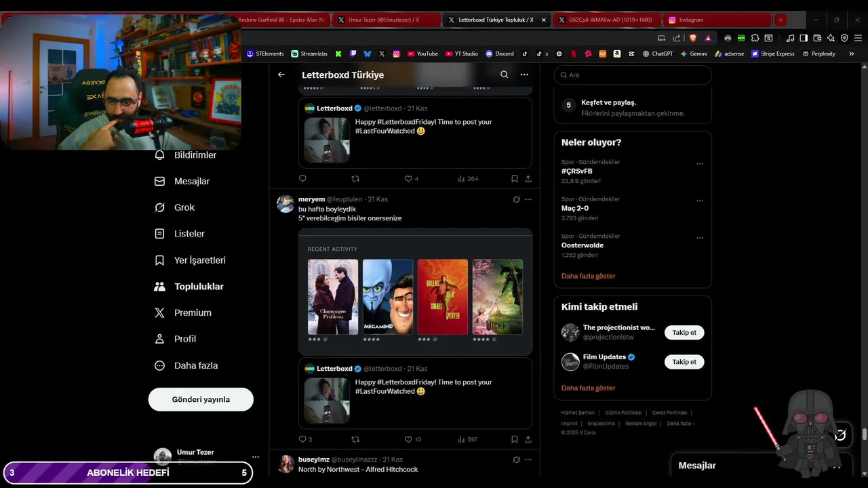The height and width of the screenshot is (488, 868).
Task: Open options for Oosterwolde trend
Action: pos(700,238)
